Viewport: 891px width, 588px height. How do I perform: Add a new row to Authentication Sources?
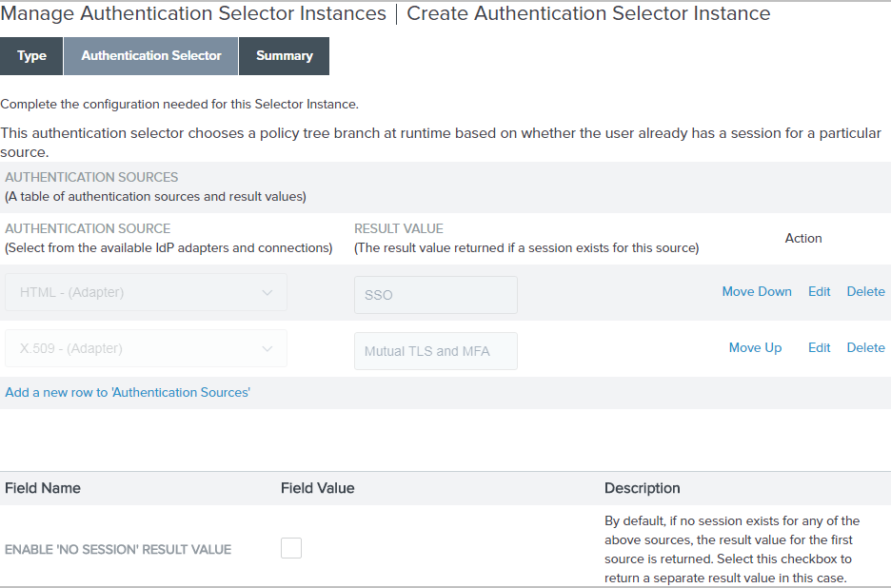(x=128, y=392)
